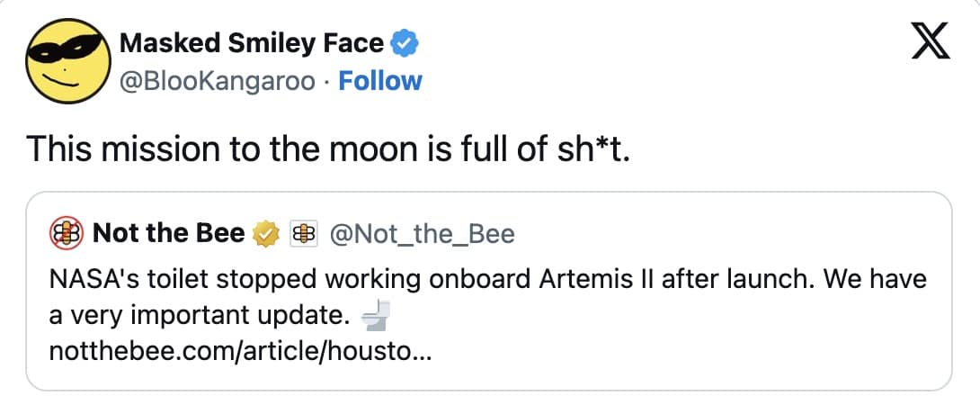Open the quoted post card's blank area
The image size is (980, 396).
point(719,346)
